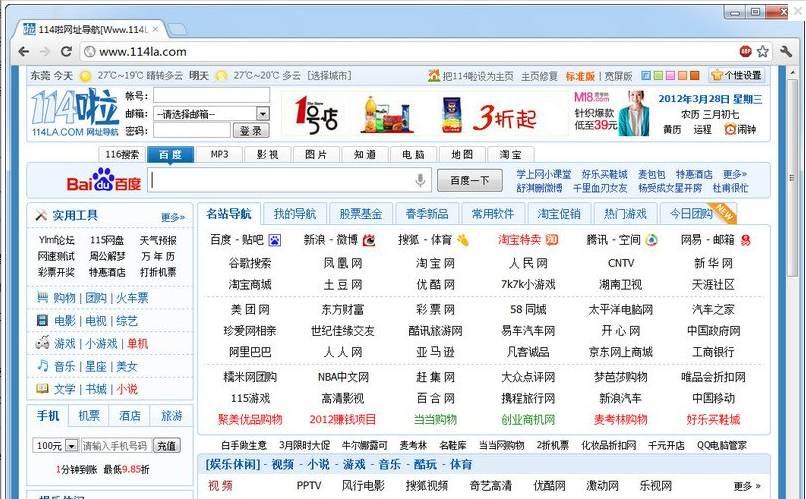The width and height of the screenshot is (806, 499).
Task: Open the 请选择邮箱 mailbox dropdown
Action: [211, 114]
